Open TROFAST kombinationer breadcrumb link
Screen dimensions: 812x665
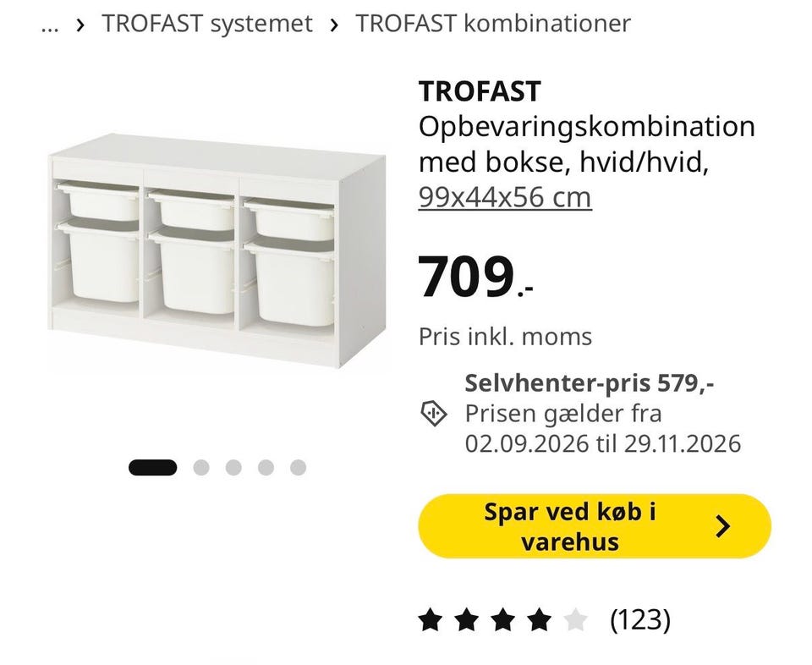[x=493, y=24]
